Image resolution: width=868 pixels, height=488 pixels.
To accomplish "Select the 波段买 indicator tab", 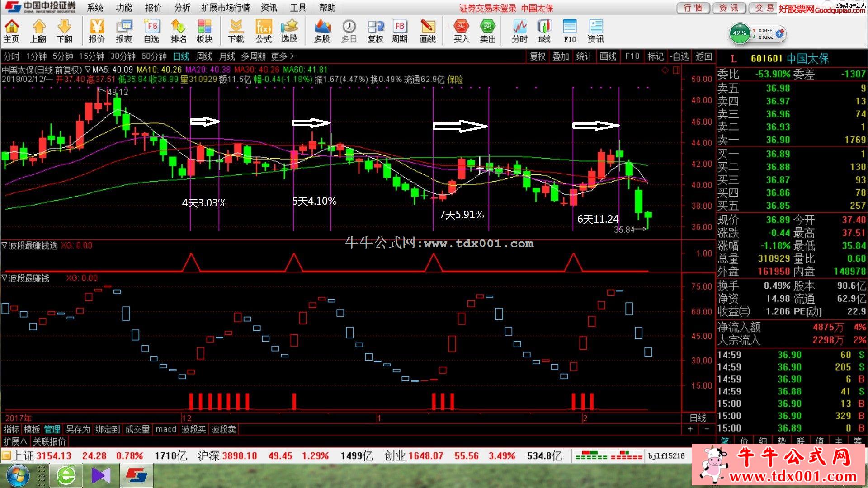I will (x=193, y=429).
